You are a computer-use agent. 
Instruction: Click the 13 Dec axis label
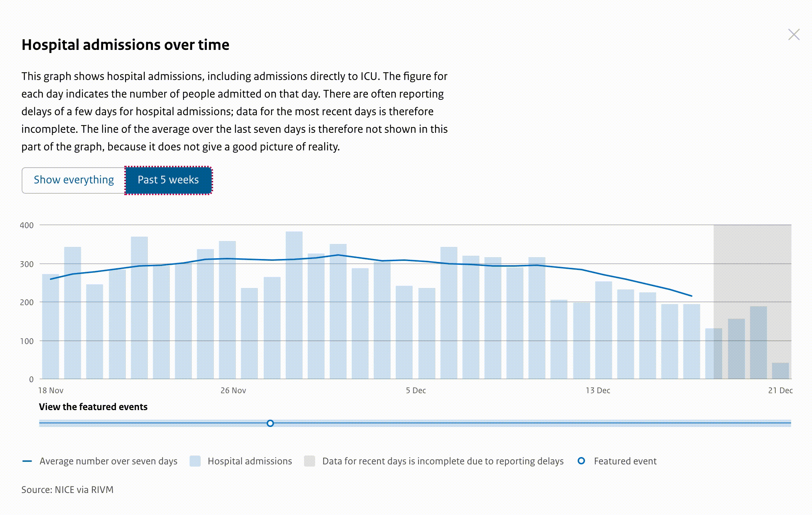point(598,390)
